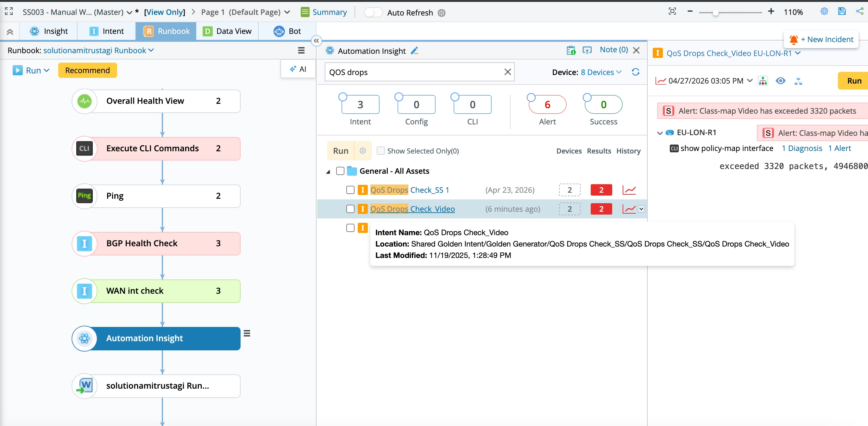Toggle the eye visibility icon
Screen dimensions: 868x426
click(x=780, y=81)
